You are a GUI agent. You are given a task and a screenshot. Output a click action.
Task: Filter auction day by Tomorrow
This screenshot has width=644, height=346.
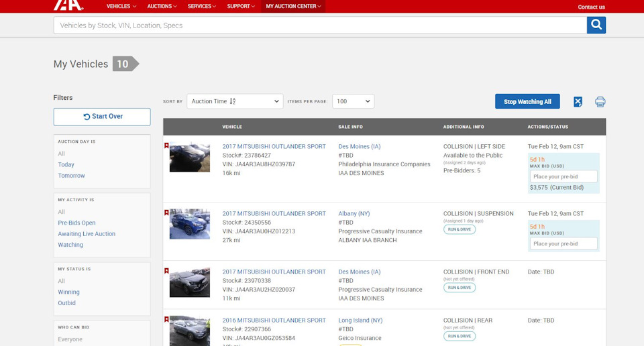tap(71, 176)
